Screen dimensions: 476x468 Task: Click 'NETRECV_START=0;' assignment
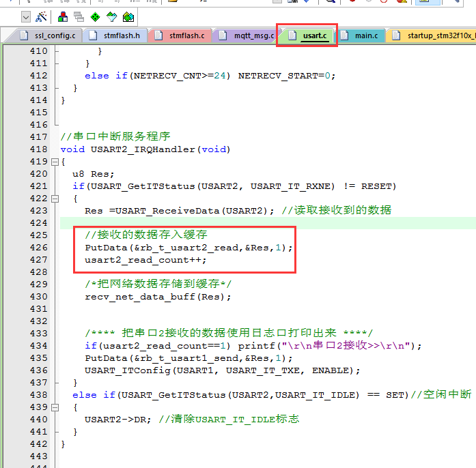(x=287, y=76)
